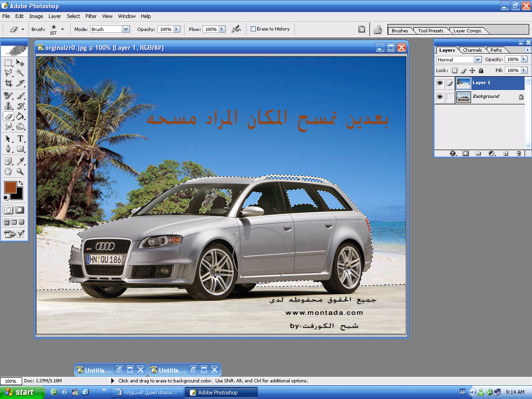The image size is (532, 399).
Task: Open the Select menu
Action: click(x=73, y=16)
